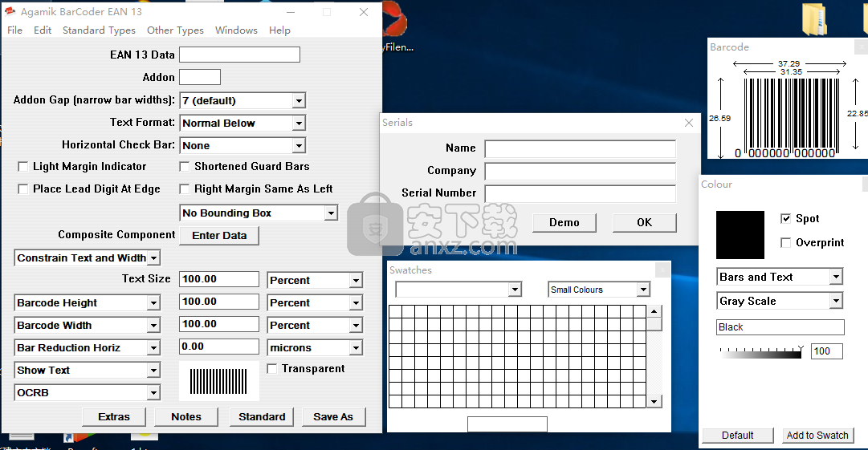Open the Help menu
Screen dimensions: 868x450
[279, 30]
